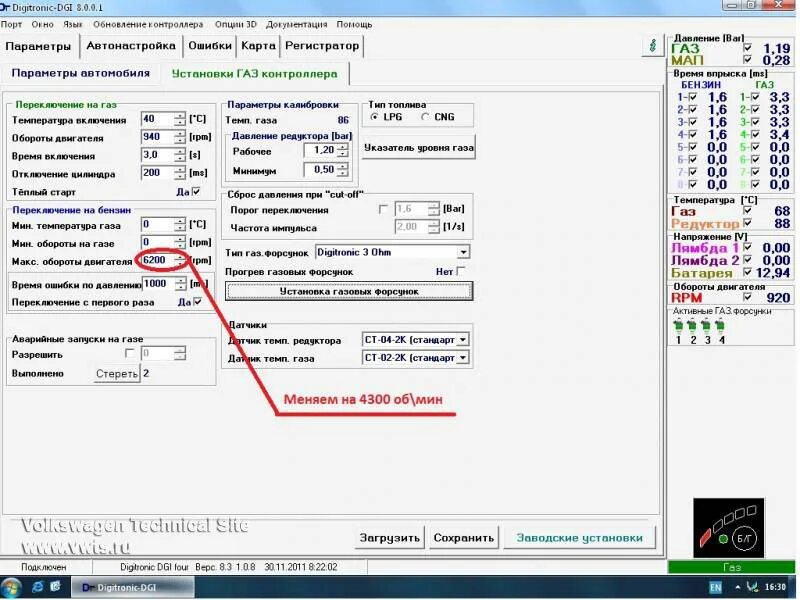This screenshot has height=600, width=800.
Task: Toggle the МАП pressure checkbox
Action: [x=747, y=60]
